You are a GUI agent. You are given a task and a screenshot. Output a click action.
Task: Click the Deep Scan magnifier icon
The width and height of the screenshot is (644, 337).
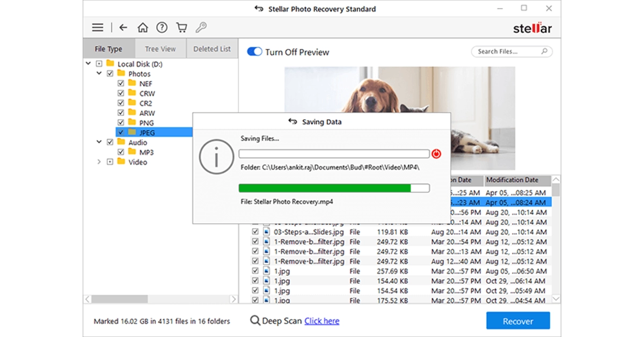(x=255, y=321)
